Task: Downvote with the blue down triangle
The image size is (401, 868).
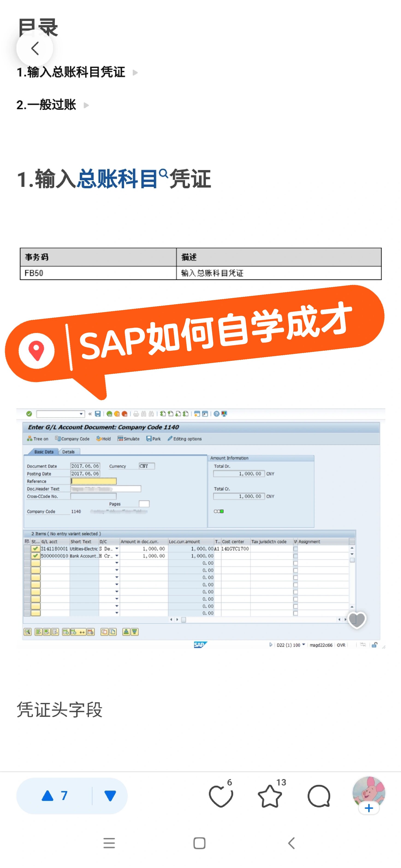Action: tap(110, 796)
